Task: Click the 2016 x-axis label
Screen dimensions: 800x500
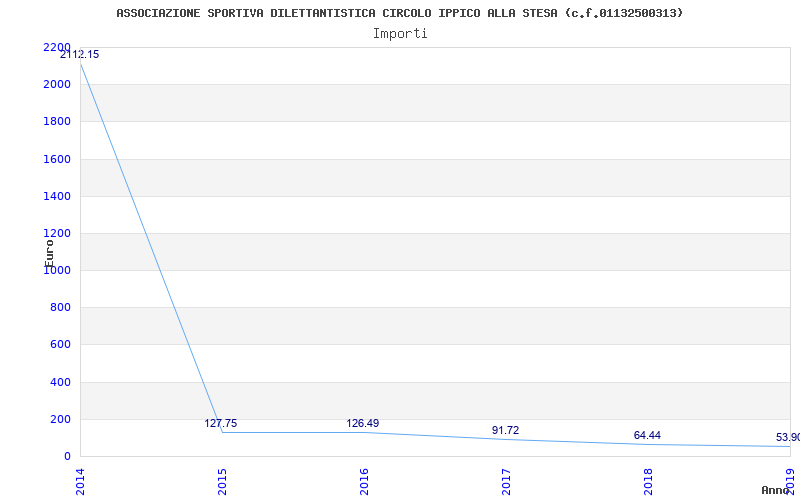Action: point(364,482)
